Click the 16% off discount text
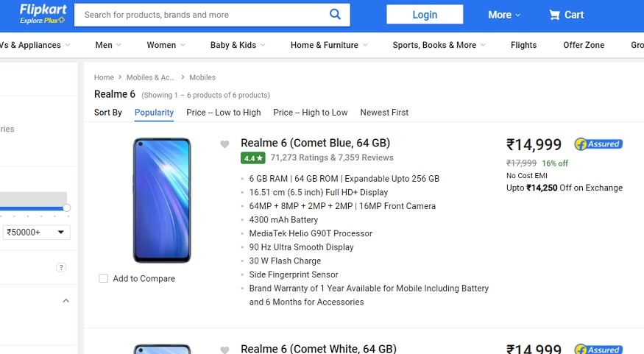Image resolution: width=644 pixels, height=354 pixels. coord(555,163)
